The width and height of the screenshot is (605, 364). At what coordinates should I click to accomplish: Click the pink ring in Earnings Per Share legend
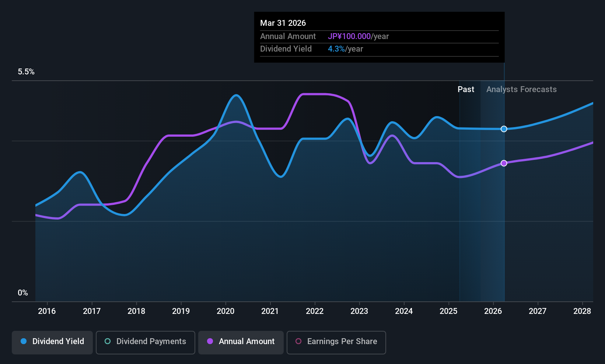tap(298, 341)
